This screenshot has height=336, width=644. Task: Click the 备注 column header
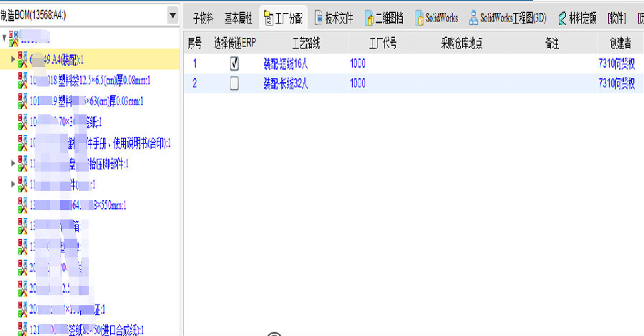[552, 43]
